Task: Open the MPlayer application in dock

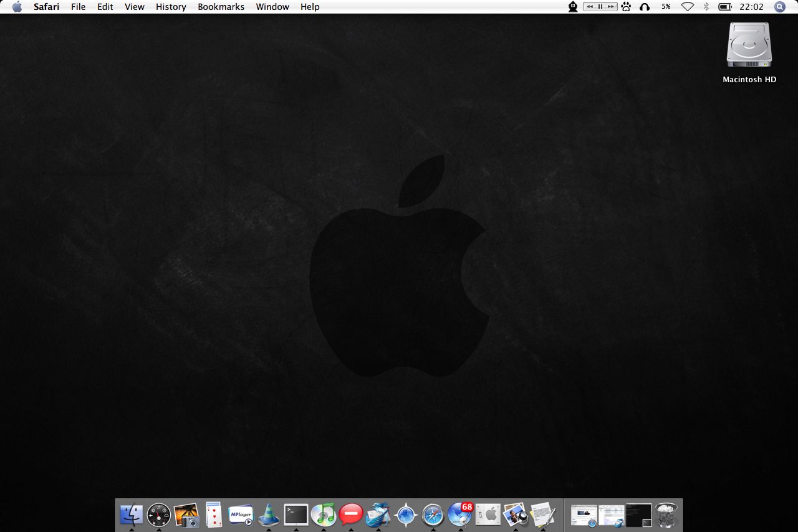Action: [241, 515]
